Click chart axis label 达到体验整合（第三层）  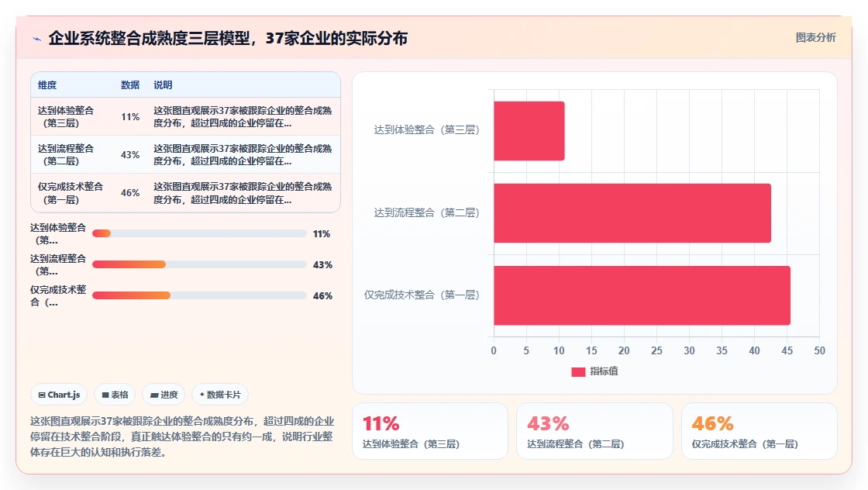pyautogui.click(x=426, y=129)
